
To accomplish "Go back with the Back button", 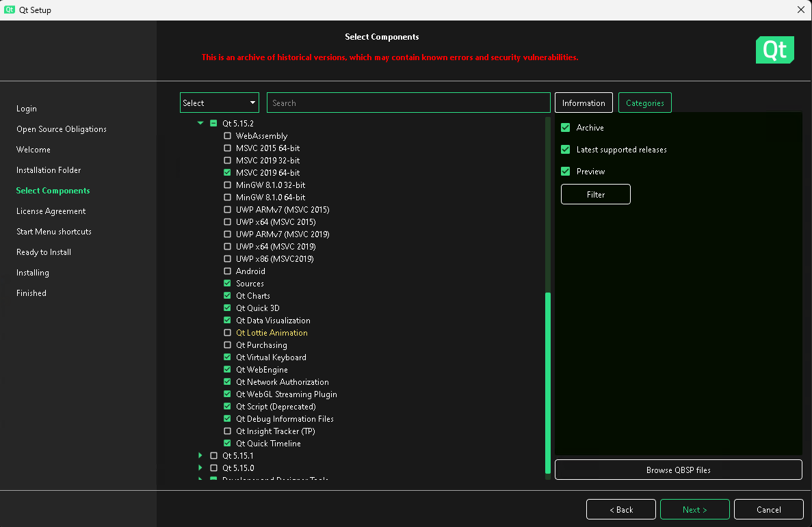I will click(621, 509).
